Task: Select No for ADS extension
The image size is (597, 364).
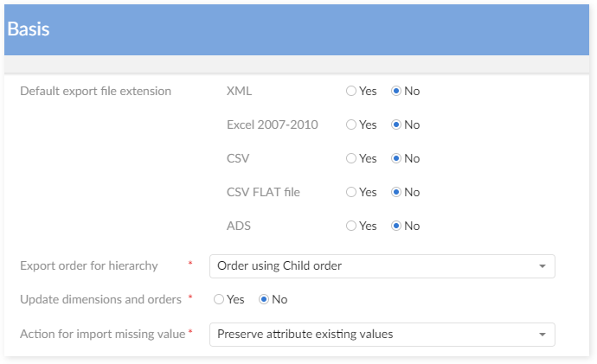Action: tap(397, 226)
